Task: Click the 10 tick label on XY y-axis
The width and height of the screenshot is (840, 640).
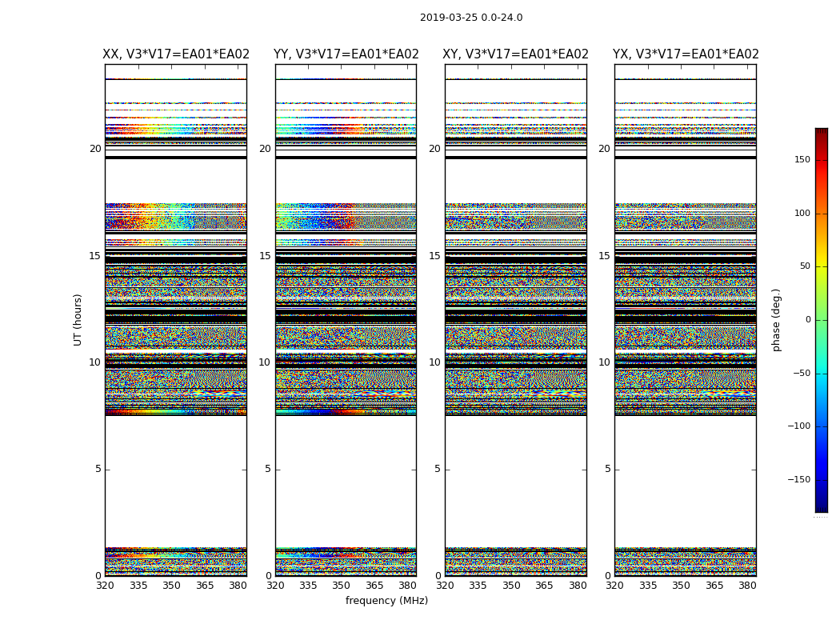Action: (434, 362)
